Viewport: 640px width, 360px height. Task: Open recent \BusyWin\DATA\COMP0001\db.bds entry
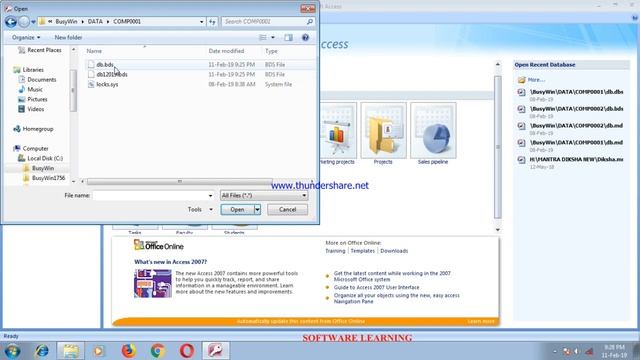[x=576, y=92]
